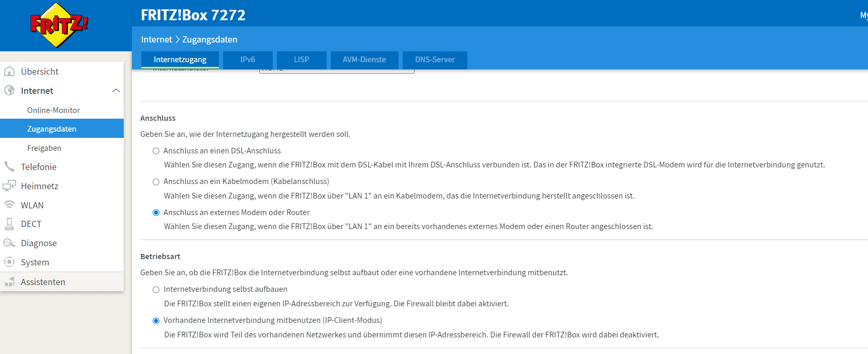
Task: Click the Betriebsart section heading
Action: pyautogui.click(x=160, y=257)
